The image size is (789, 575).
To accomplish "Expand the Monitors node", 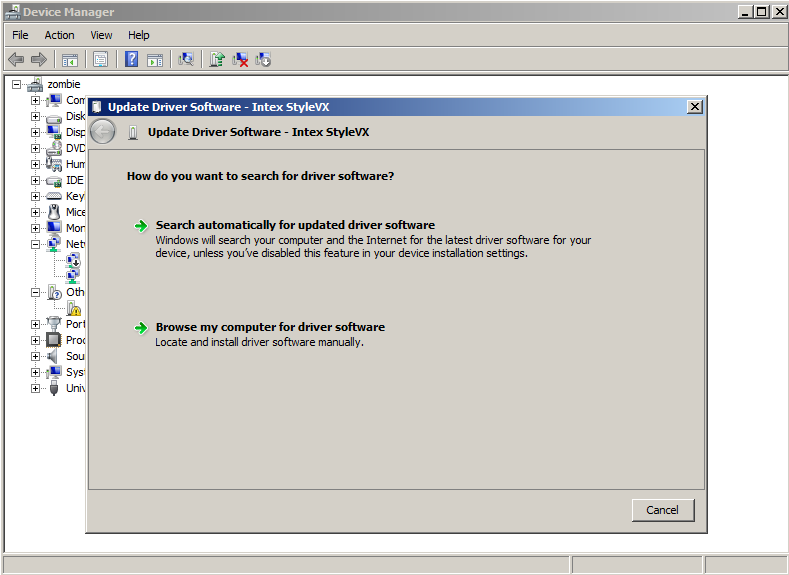I will tap(35, 228).
